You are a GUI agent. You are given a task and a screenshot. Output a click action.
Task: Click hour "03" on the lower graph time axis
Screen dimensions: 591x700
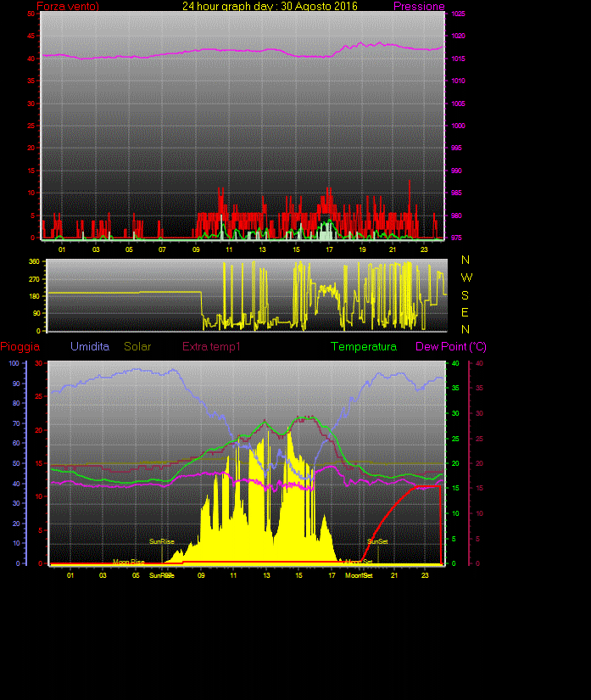tap(103, 575)
